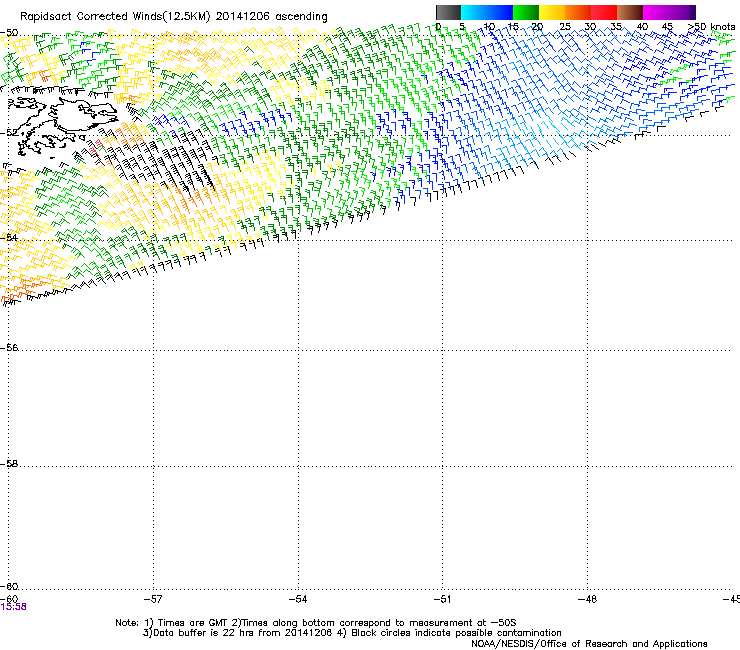The height and width of the screenshot is (650, 740).
Task: Click the legend number '45'
Action: click(667, 27)
